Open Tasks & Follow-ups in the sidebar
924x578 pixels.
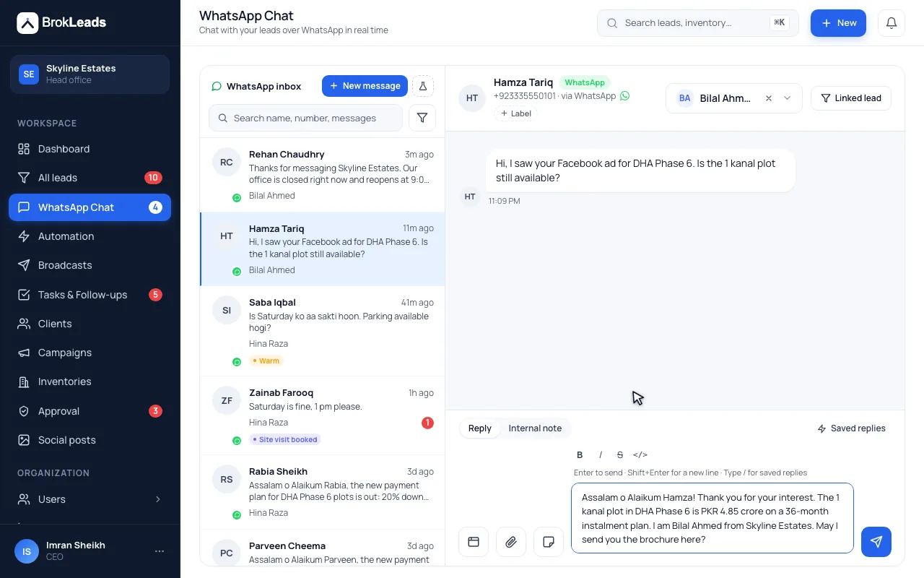click(x=90, y=295)
